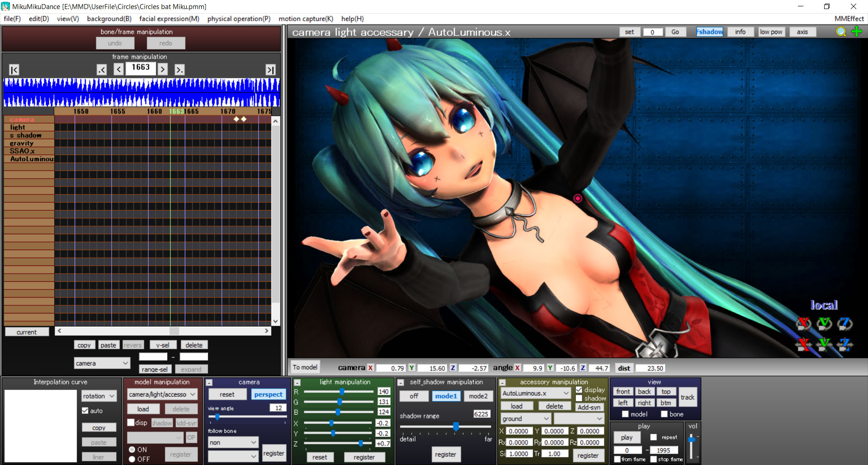The height and width of the screenshot is (465, 868).
Task: Jump to the first frame
Action: [x=14, y=70]
